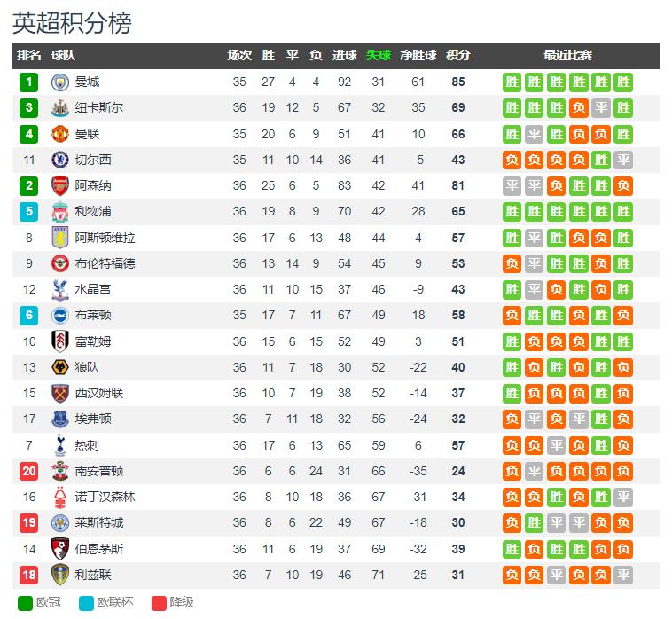Sort table by 失球 column header
The width and height of the screenshot is (672, 619).
click(x=379, y=55)
